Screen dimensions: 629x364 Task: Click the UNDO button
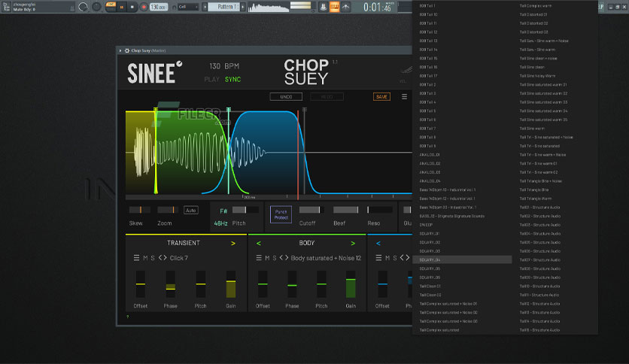tap(286, 96)
